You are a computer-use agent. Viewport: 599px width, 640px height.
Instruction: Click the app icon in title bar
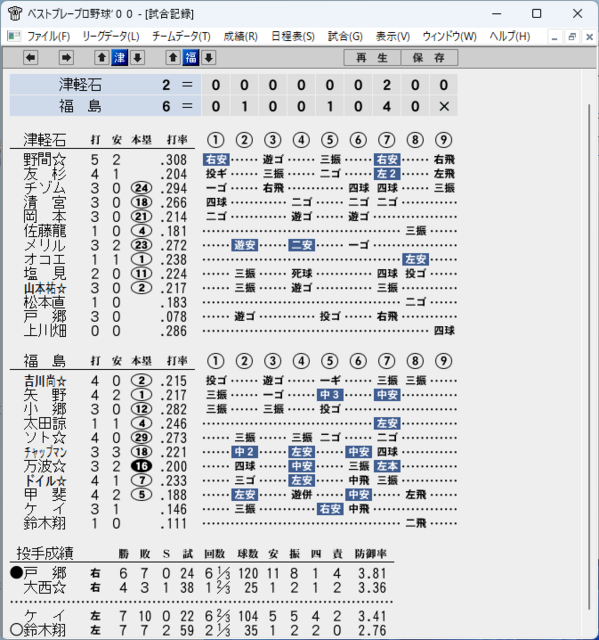pyautogui.click(x=15, y=13)
